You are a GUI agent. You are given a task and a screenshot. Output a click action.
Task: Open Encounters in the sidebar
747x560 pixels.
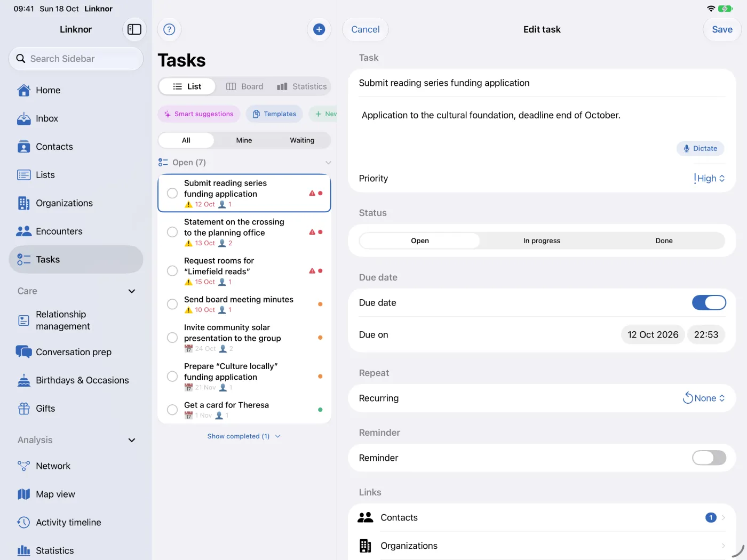(76, 231)
